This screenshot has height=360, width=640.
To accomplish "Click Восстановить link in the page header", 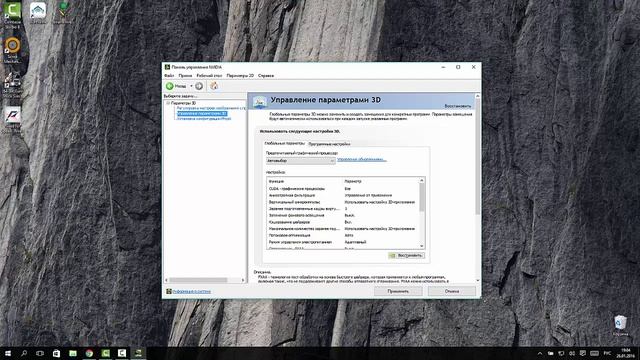I will point(458,106).
